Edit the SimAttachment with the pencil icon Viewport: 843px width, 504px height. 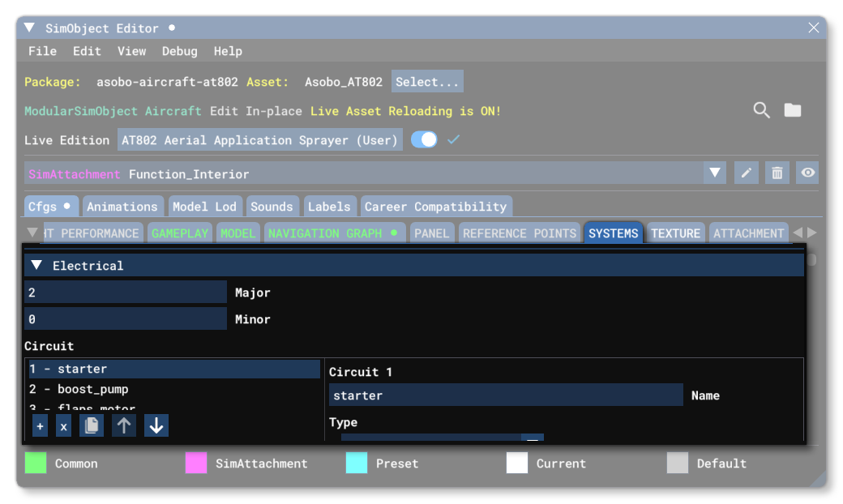pyautogui.click(x=746, y=173)
